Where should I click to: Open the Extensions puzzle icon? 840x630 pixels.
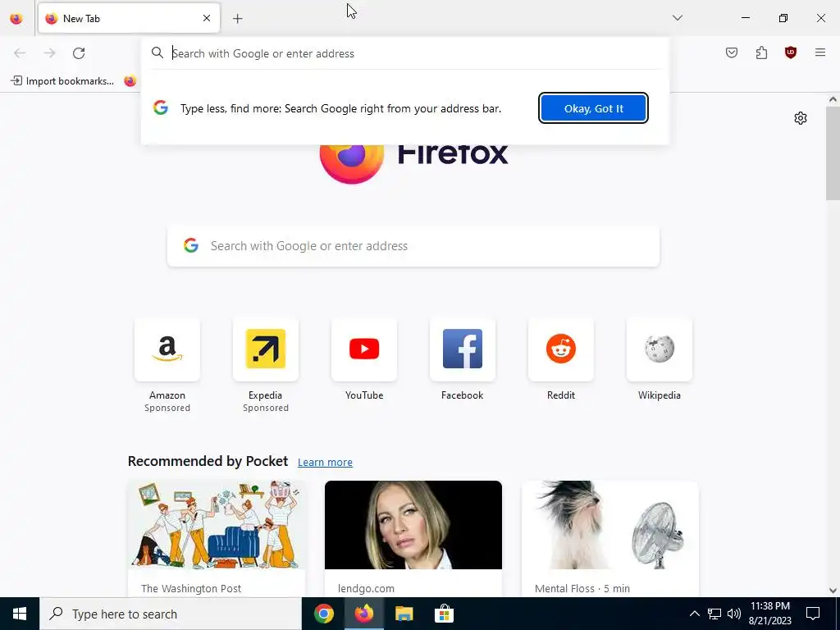761,52
